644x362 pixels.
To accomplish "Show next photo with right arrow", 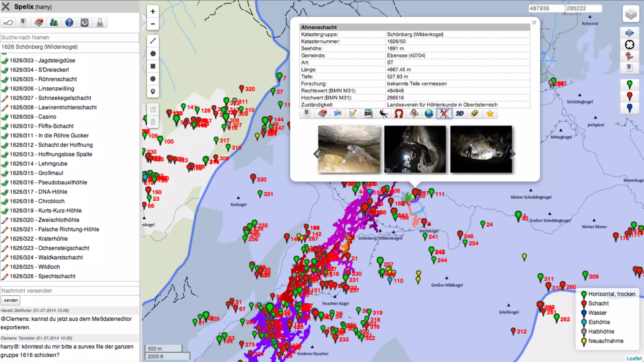I will (x=513, y=154).
